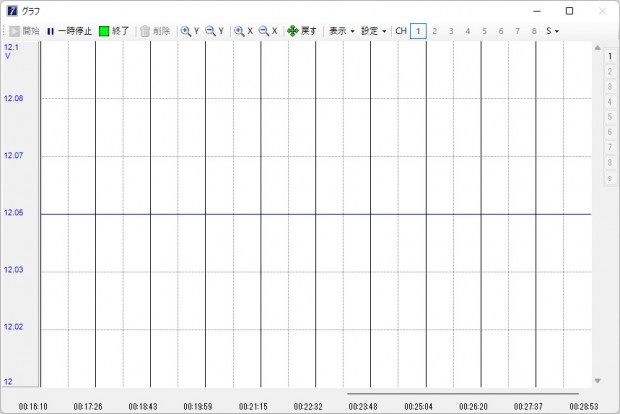Zoom out on the Y axis
Viewport: 620px width, 414px height.
pos(215,31)
